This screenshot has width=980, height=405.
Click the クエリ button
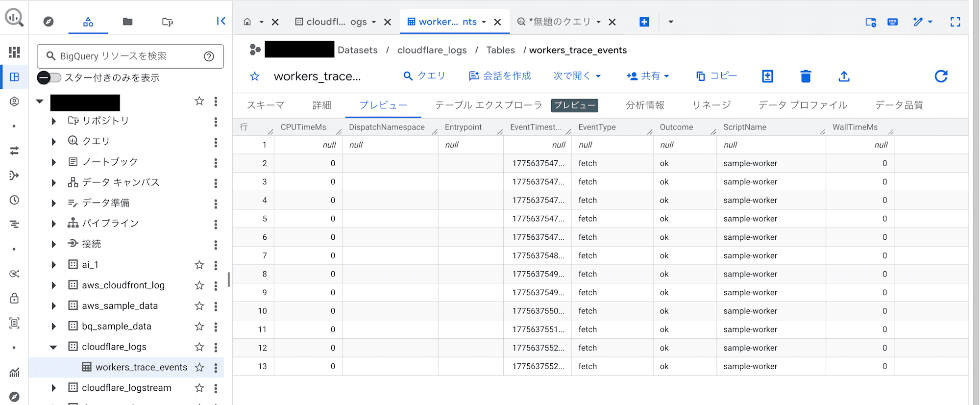coord(424,76)
